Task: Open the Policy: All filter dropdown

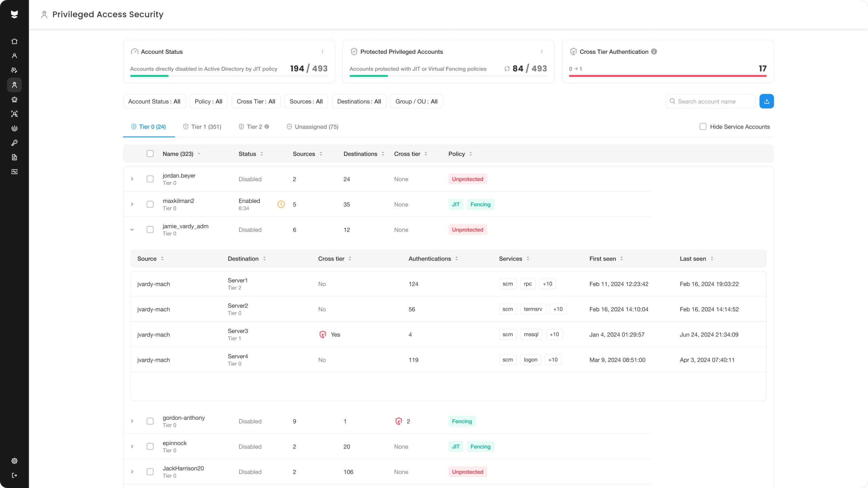Action: click(x=209, y=101)
